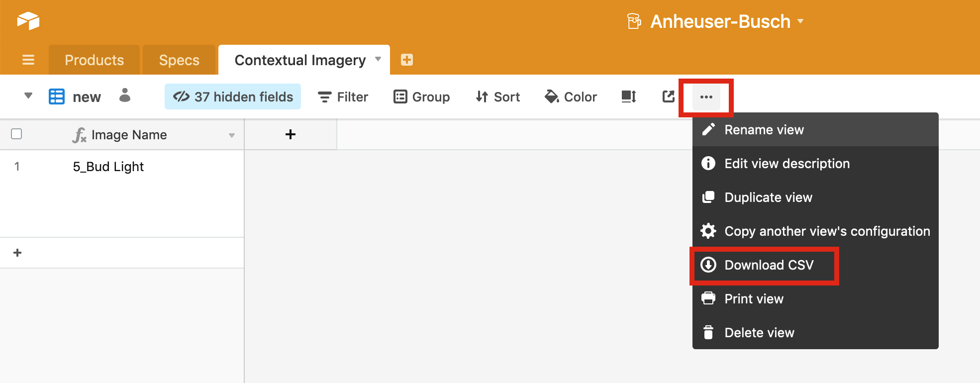This screenshot has height=383, width=980.
Task: Select Copy another view's configuration
Action: point(815,231)
